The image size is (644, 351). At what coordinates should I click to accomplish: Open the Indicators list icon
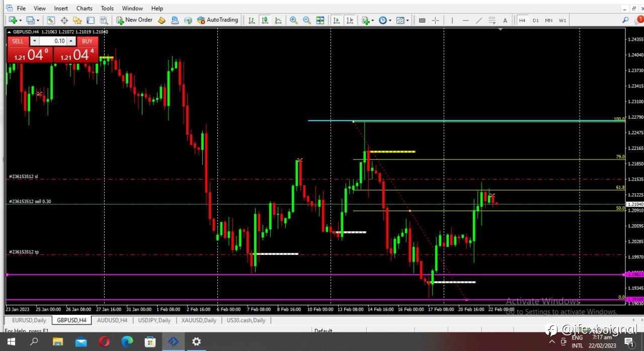tap(366, 20)
